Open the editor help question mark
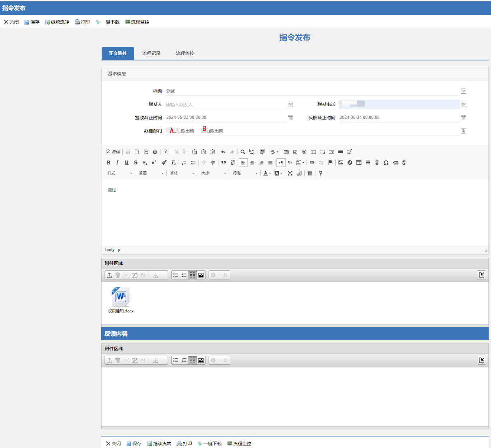This screenshot has width=491, height=448. [x=321, y=173]
